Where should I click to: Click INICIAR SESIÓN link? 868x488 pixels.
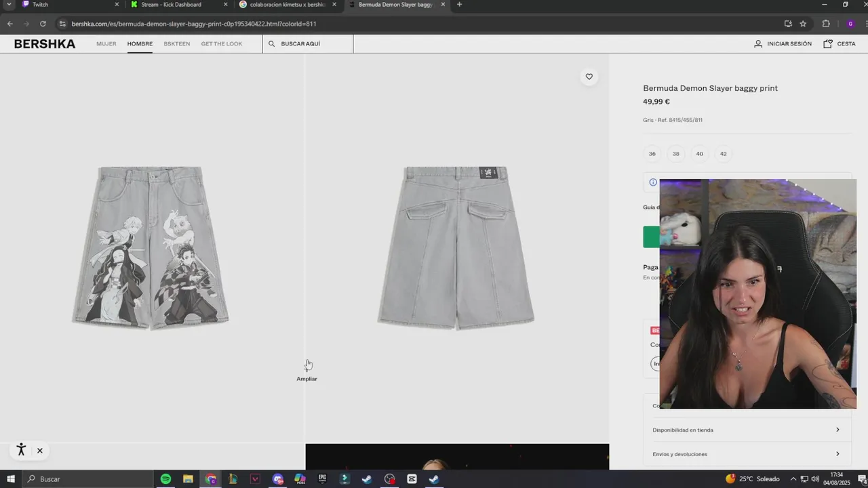(x=789, y=44)
